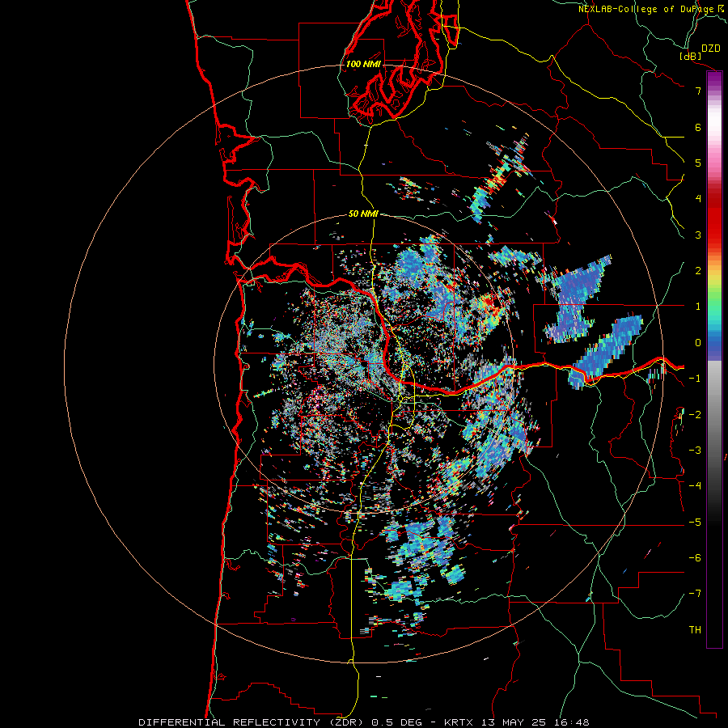728x728 pixels.
Task: Click the 1 value on the scale
Action: tap(698, 307)
